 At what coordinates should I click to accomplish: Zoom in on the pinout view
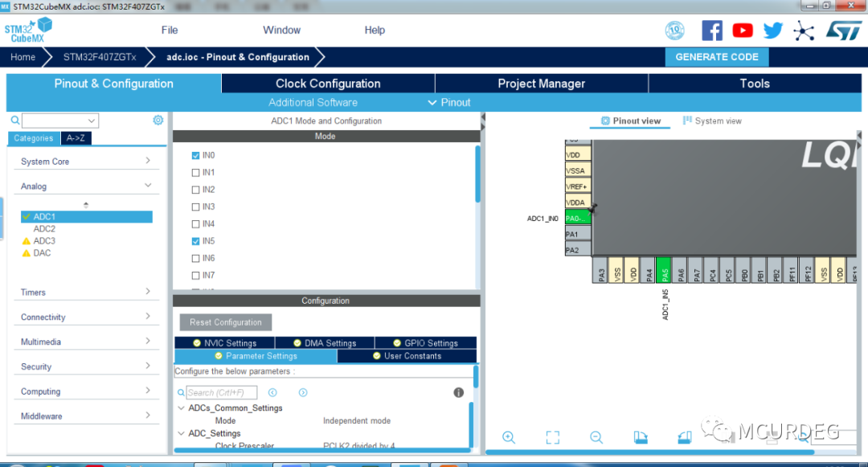[509, 437]
